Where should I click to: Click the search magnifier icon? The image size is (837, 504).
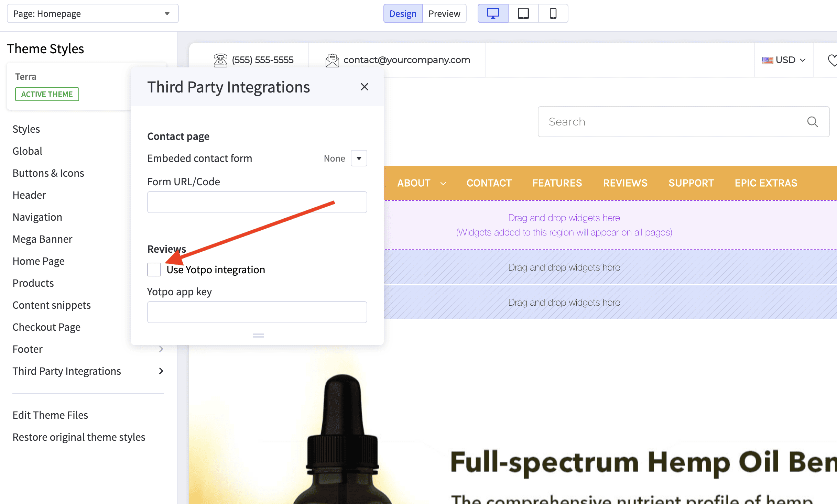coord(812,122)
